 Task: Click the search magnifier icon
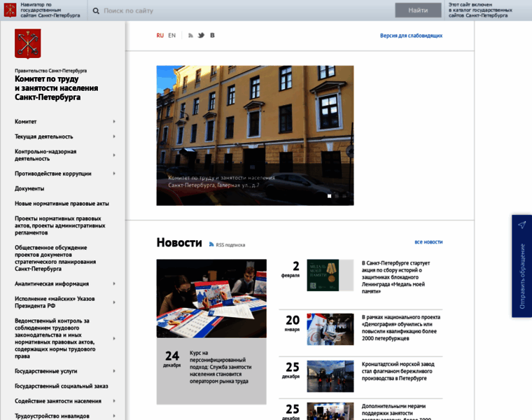coord(96,11)
